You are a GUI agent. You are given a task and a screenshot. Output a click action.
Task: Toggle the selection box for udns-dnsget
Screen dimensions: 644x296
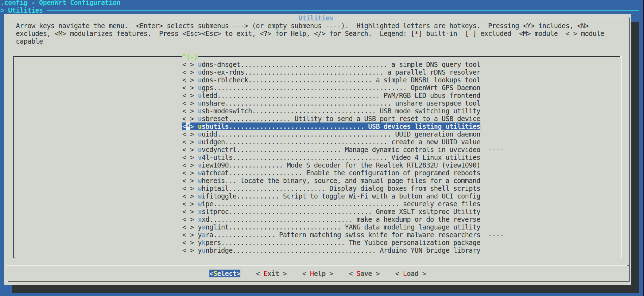[x=188, y=65]
